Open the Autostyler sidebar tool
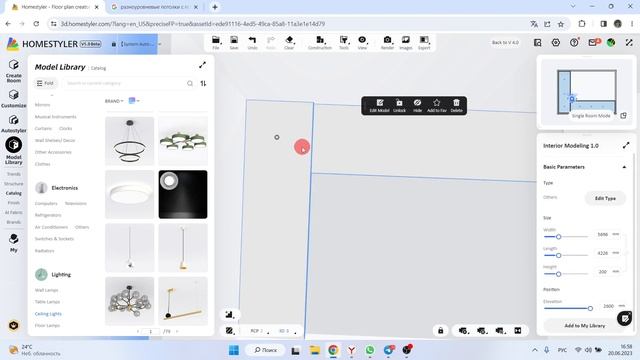 click(x=13, y=124)
